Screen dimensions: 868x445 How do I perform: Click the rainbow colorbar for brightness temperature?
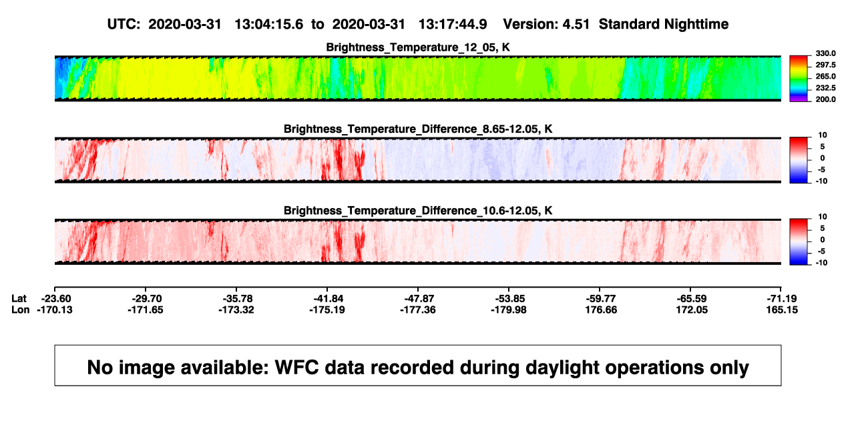[x=799, y=79]
